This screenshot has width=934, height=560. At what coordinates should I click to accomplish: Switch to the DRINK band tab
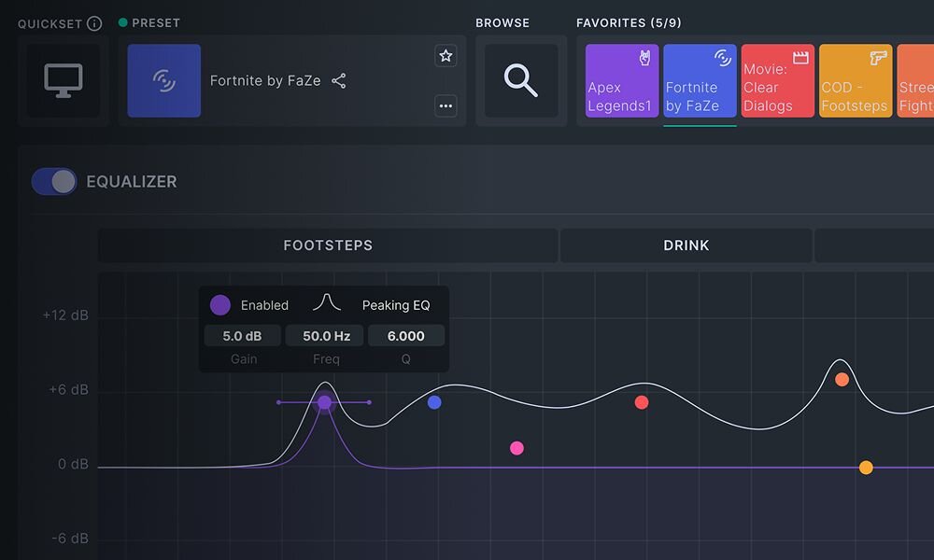[x=686, y=245]
